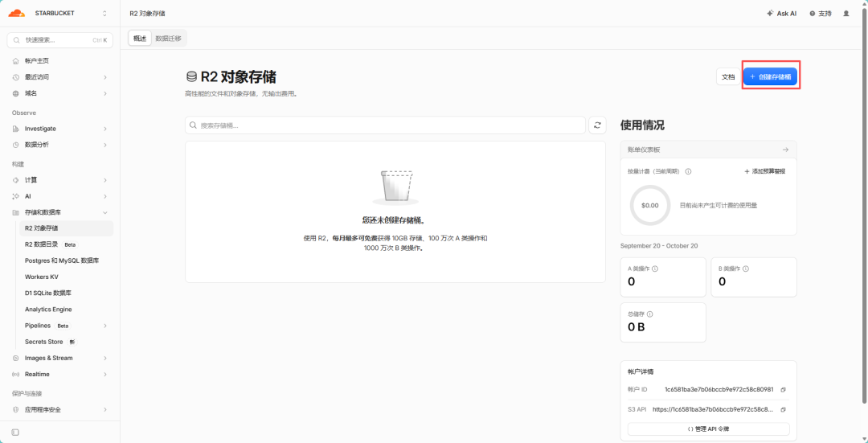868x443 pixels.
Task: Expand the Images & Stream chevron
Action: pos(105,359)
